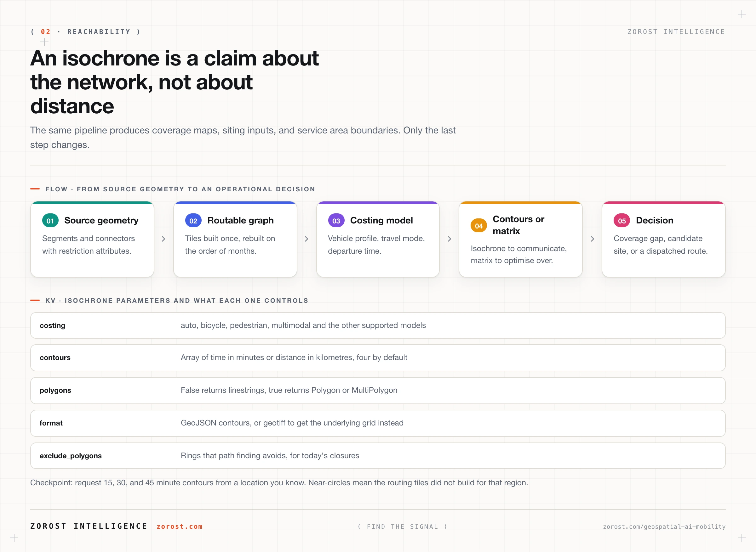Screen dimensions: 756x552
Task: Click chevron between Source geometry and Routable graph
Action: click(163, 239)
